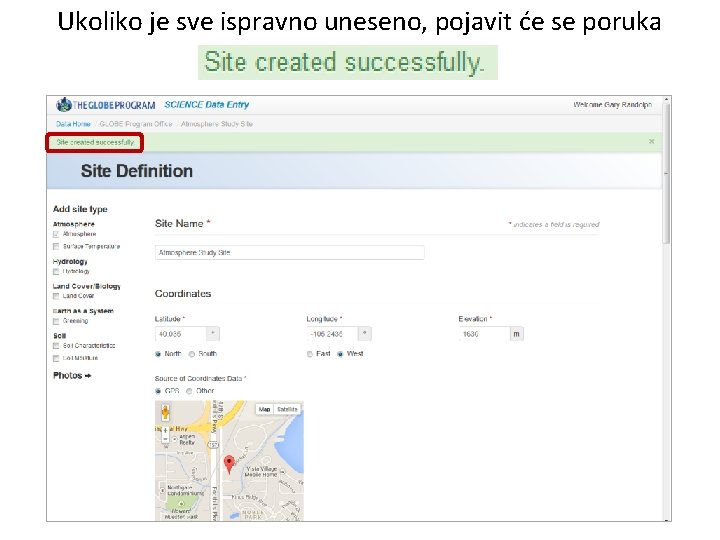
Task: Click the Street View pegman icon
Action: (165, 412)
